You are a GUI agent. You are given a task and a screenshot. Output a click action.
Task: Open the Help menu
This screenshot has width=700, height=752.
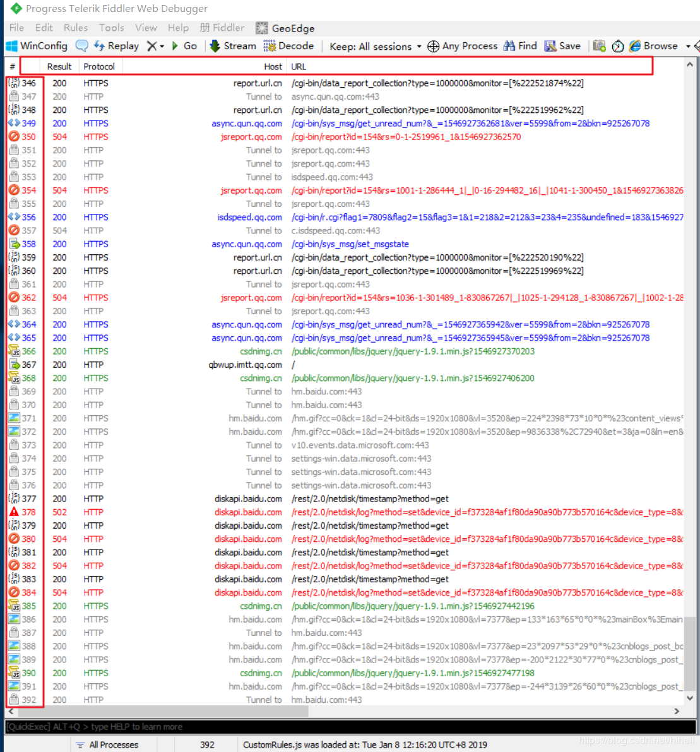[178, 28]
